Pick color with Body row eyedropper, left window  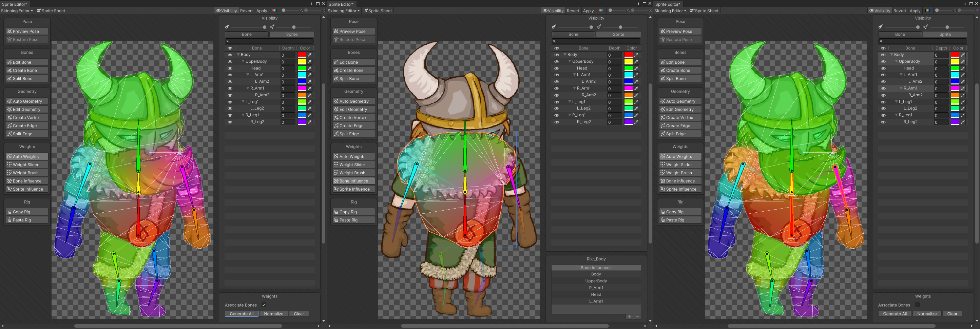310,55
